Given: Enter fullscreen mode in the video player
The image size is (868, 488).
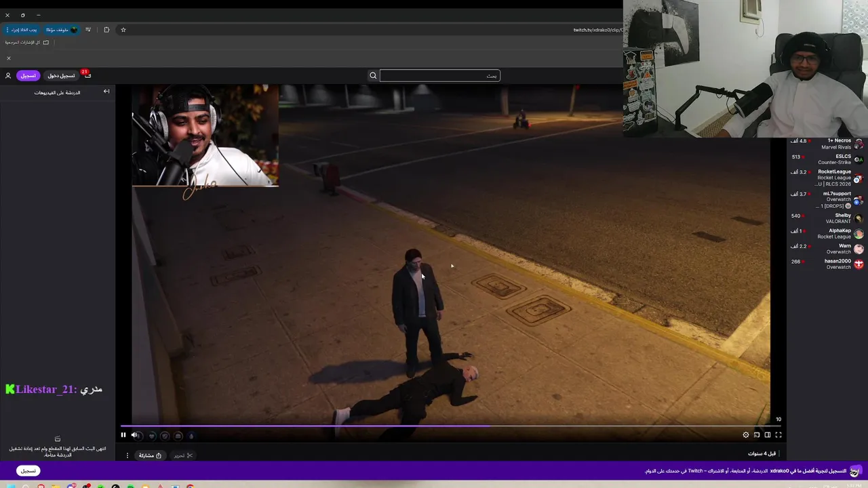Looking at the screenshot, I should [x=778, y=435].
